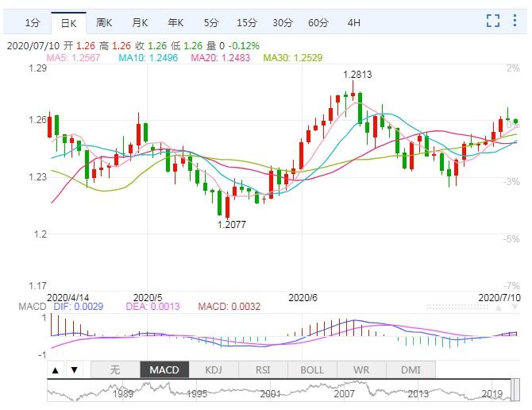This screenshot has width=532, height=410.
Task: Select the 月K monthly chart tab
Action: [x=141, y=23]
